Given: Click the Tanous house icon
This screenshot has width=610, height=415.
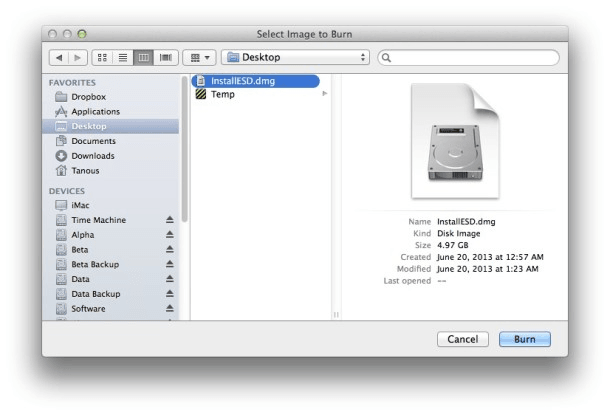Looking at the screenshot, I should click(61, 170).
